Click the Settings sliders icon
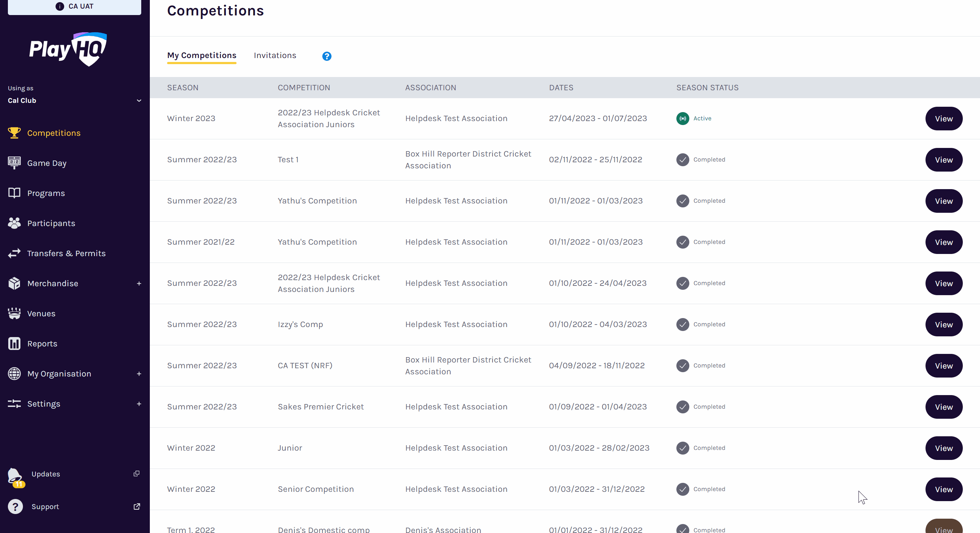The image size is (980, 533). tap(14, 404)
